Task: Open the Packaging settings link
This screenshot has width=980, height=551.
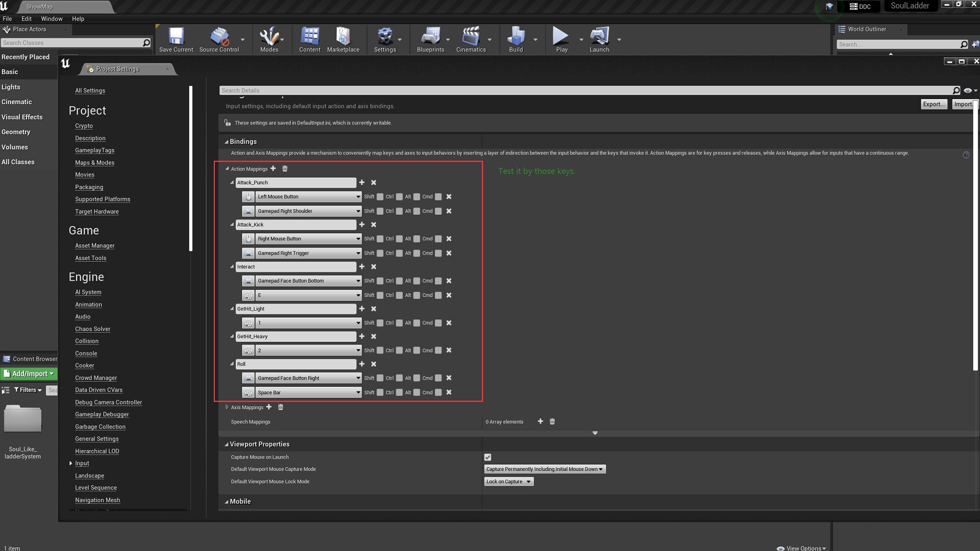Action: 89,187
